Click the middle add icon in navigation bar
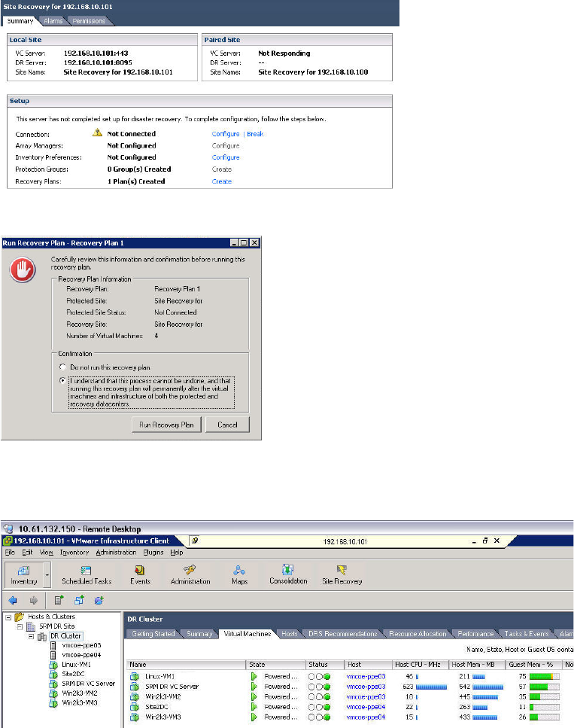This screenshot has height=728, width=574. pos(79,600)
